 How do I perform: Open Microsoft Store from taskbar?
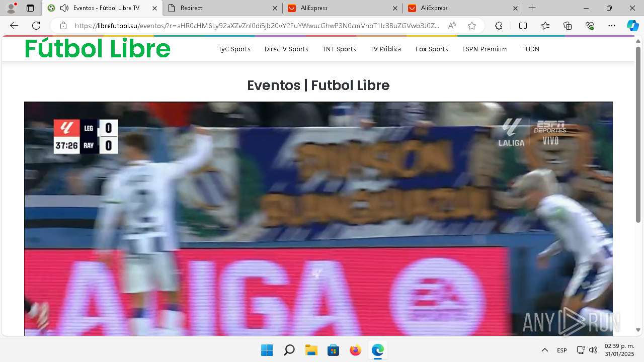333,350
